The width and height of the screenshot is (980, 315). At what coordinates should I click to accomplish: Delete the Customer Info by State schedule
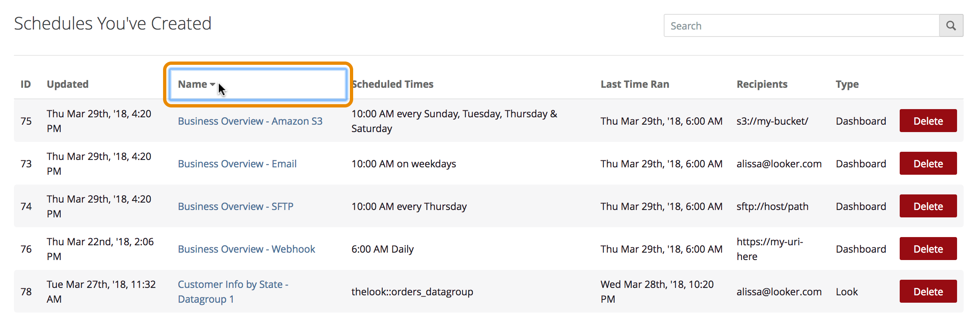click(x=928, y=292)
